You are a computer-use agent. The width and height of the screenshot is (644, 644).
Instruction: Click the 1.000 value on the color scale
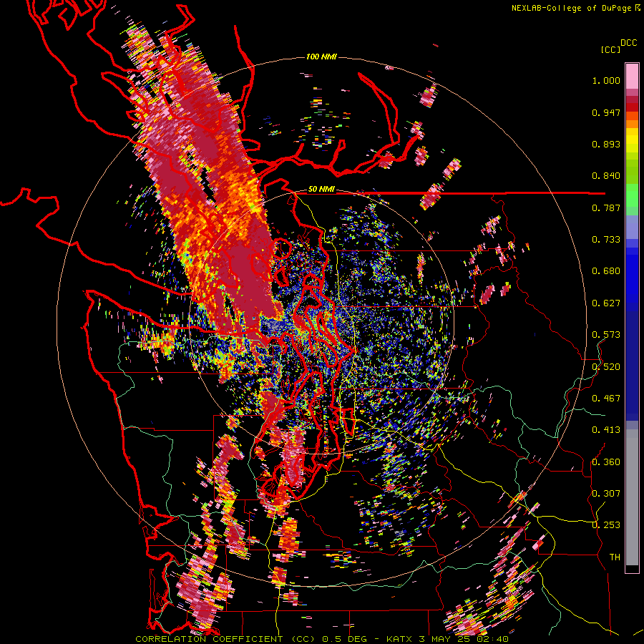pyautogui.click(x=606, y=80)
